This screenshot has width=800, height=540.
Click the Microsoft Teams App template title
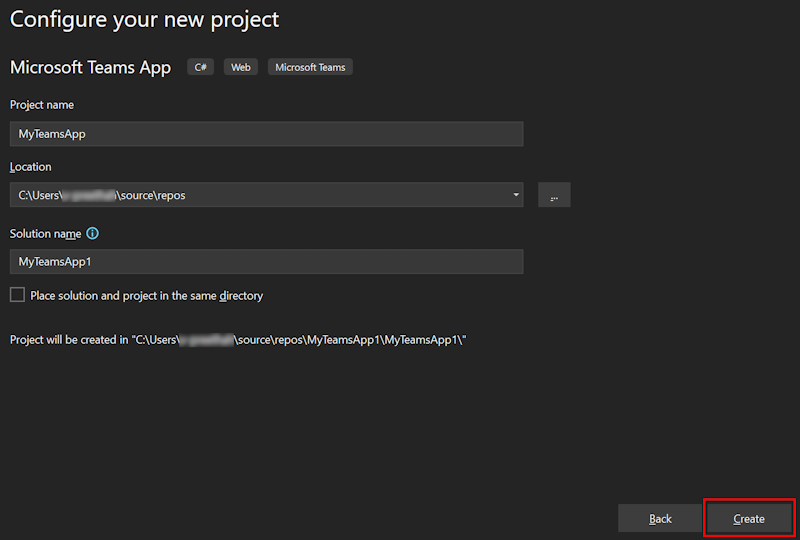[90, 67]
